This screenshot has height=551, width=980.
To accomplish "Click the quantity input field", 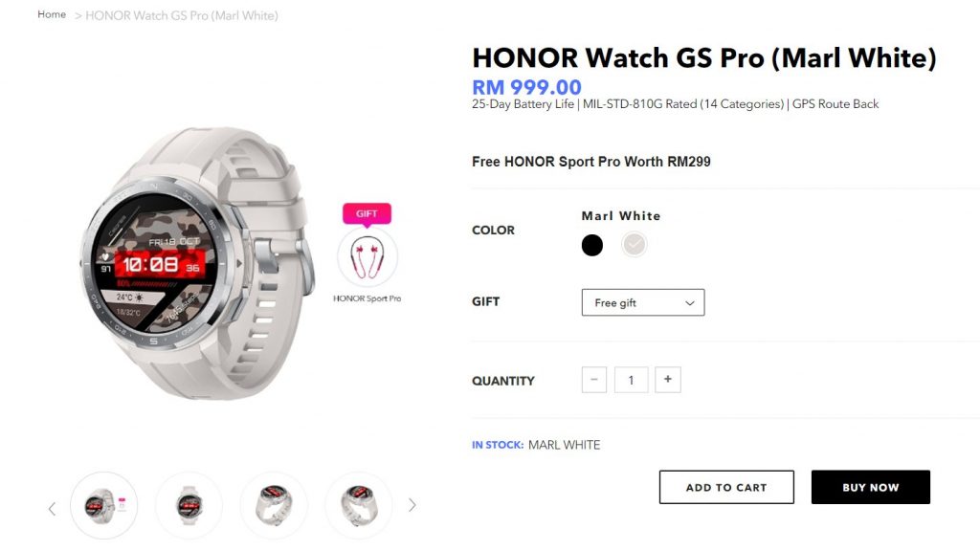I will click(631, 379).
